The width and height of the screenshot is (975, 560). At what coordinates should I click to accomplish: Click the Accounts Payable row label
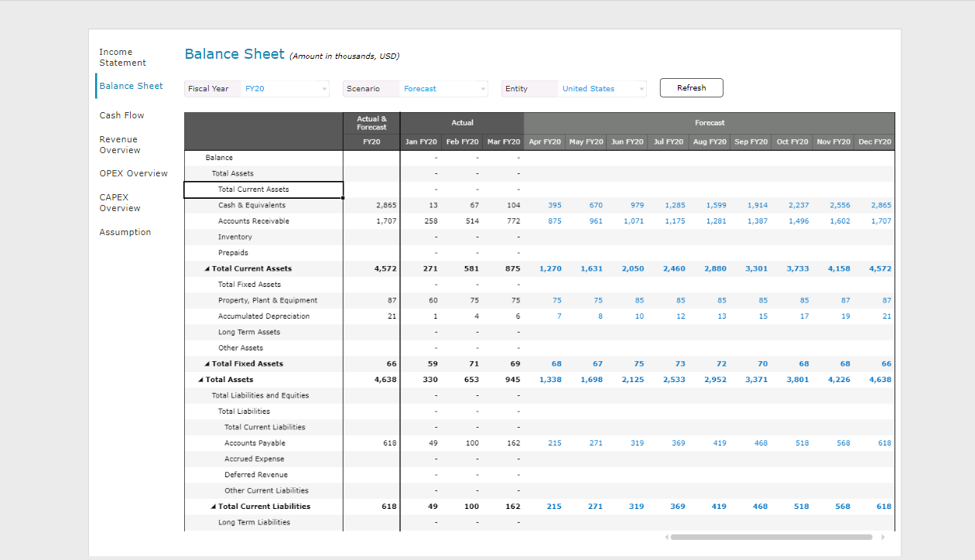tap(255, 443)
